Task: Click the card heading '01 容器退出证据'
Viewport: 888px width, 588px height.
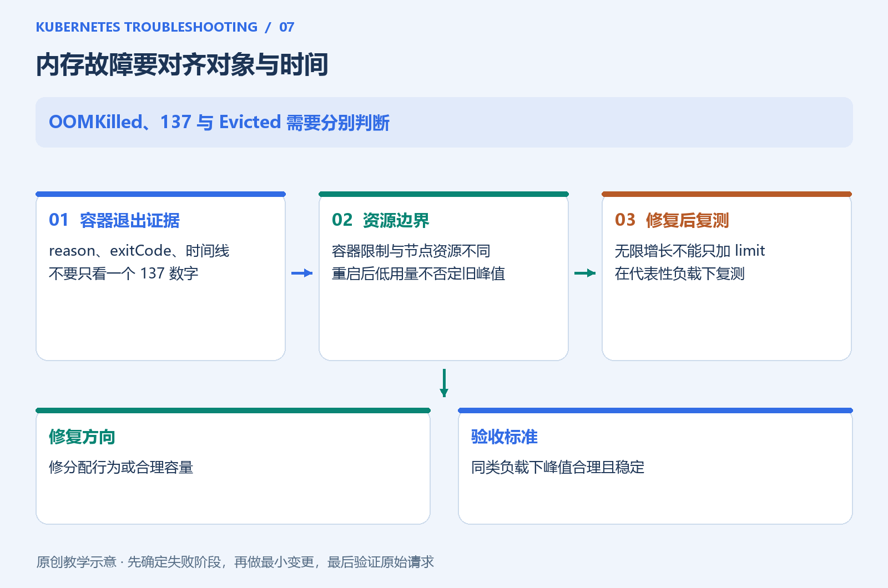Action: [x=114, y=220]
